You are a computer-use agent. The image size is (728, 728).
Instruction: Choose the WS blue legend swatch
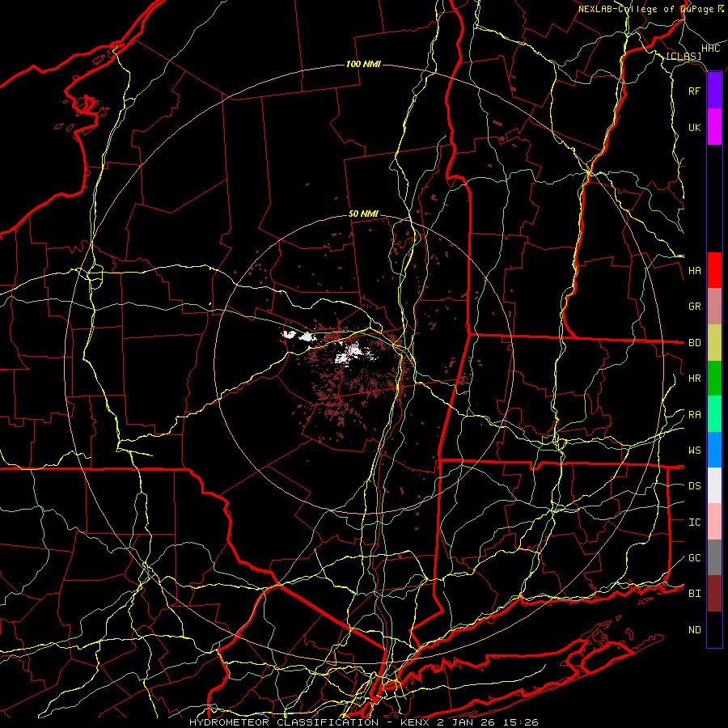tap(714, 450)
